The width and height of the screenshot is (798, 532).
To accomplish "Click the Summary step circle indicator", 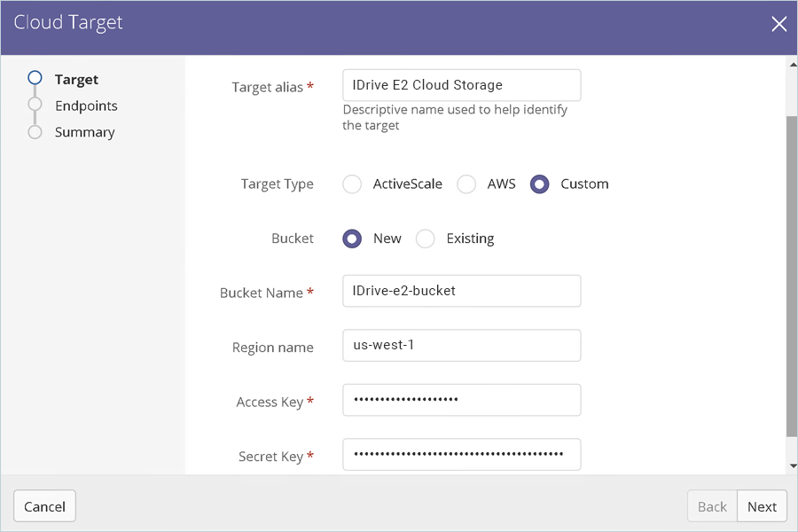I will (x=35, y=132).
